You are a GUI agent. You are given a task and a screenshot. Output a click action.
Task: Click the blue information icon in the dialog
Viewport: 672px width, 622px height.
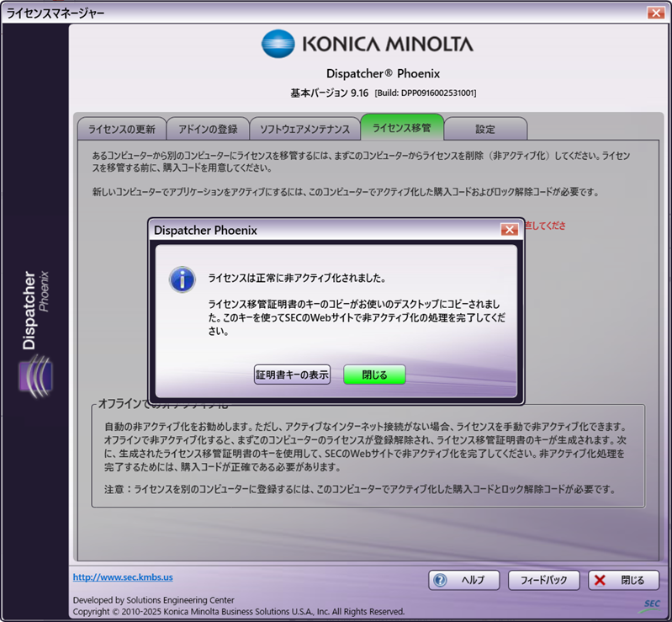(182, 279)
